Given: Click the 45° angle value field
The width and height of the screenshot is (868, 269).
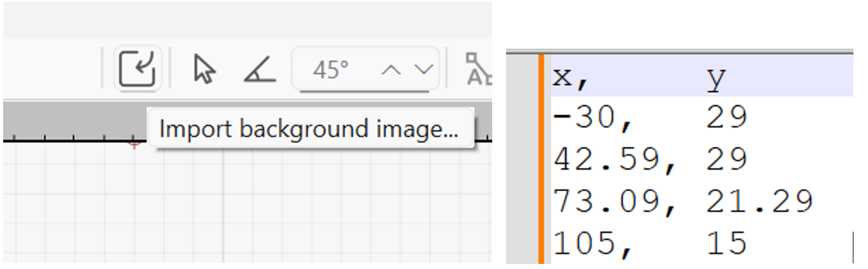Looking at the screenshot, I should pyautogui.click(x=331, y=69).
